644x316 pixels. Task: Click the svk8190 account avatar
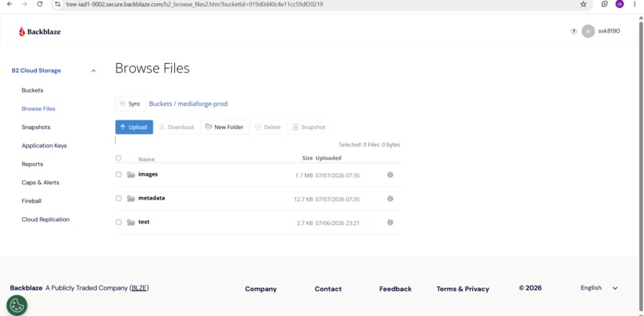tap(588, 31)
